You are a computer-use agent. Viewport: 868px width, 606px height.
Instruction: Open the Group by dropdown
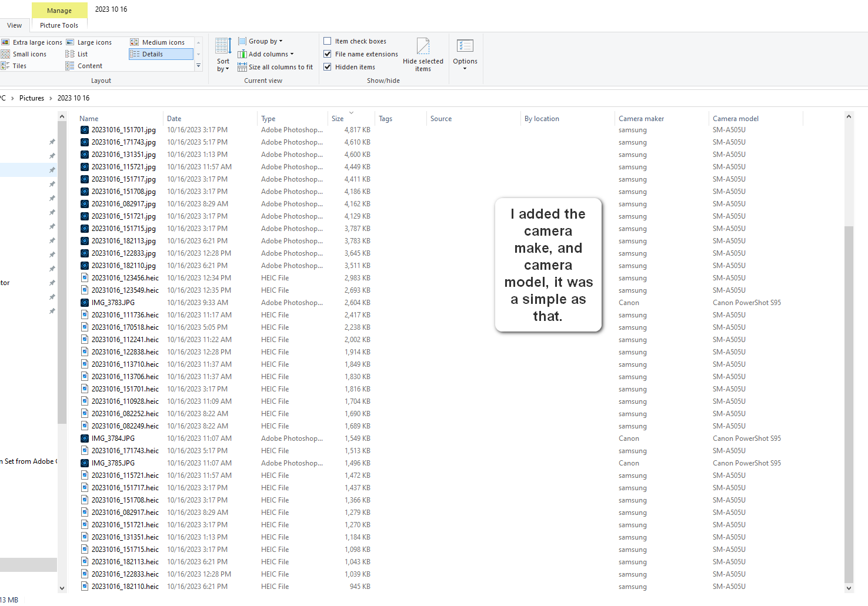click(x=261, y=41)
